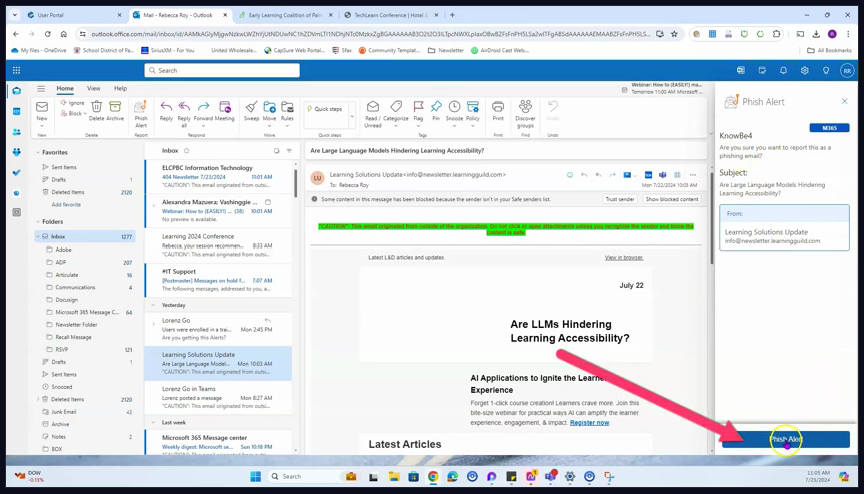Open the Quick steps dropdown arrow
864x494 pixels.
(352, 116)
